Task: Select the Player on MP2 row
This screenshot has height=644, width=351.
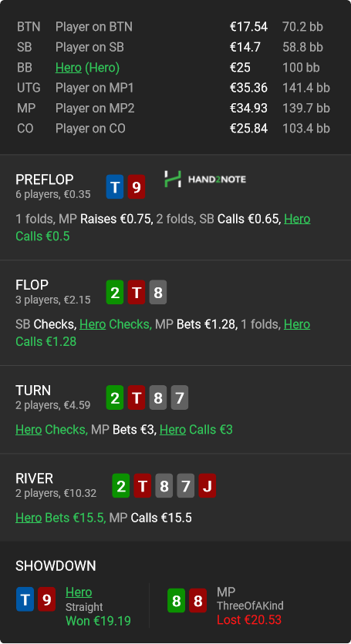Action: (x=174, y=108)
